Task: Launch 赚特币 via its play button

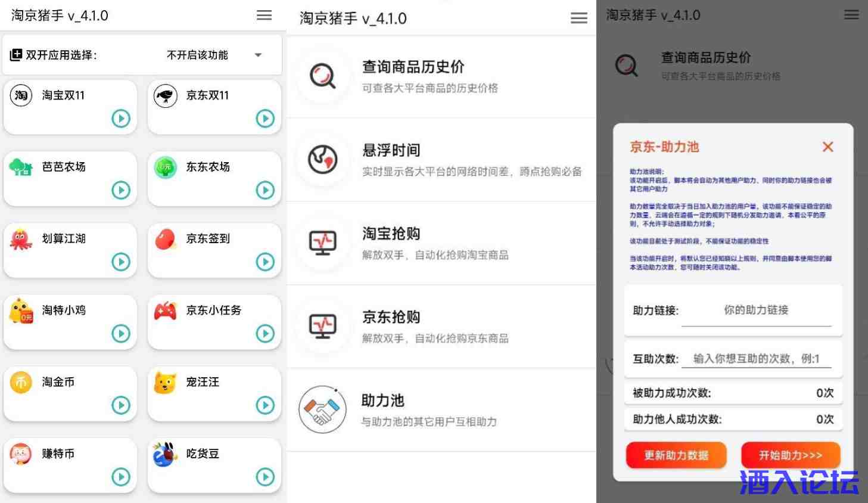Action: tap(121, 477)
